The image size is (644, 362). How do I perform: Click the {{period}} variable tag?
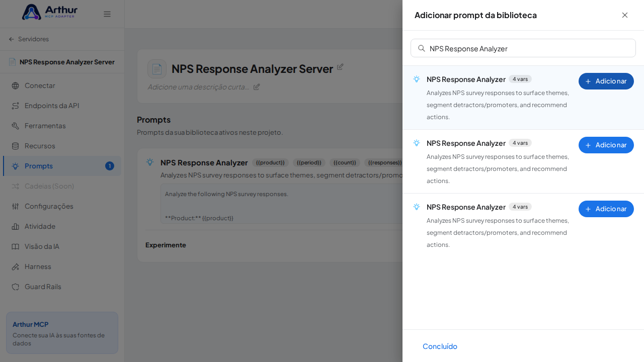(x=309, y=162)
